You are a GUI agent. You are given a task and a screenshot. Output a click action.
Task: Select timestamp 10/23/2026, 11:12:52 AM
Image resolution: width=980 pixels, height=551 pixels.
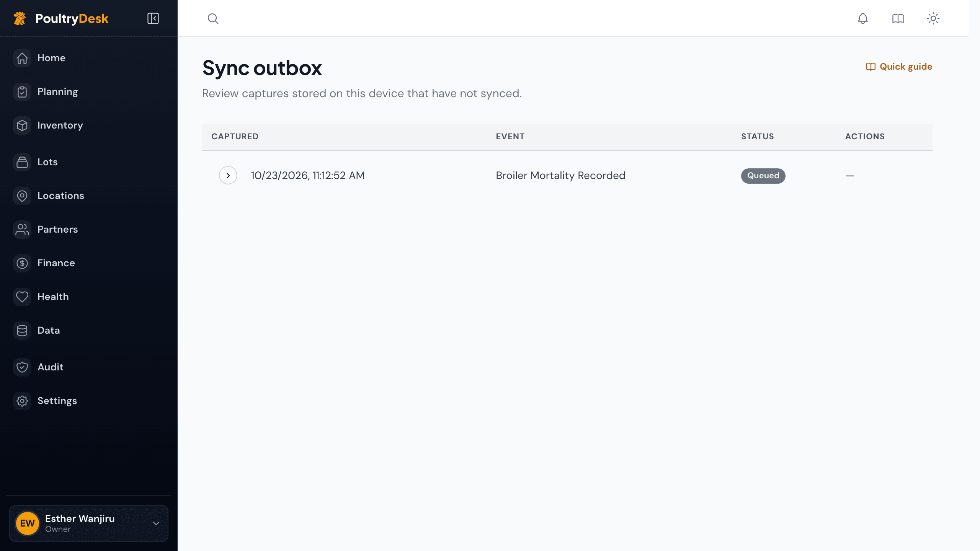[x=308, y=176]
